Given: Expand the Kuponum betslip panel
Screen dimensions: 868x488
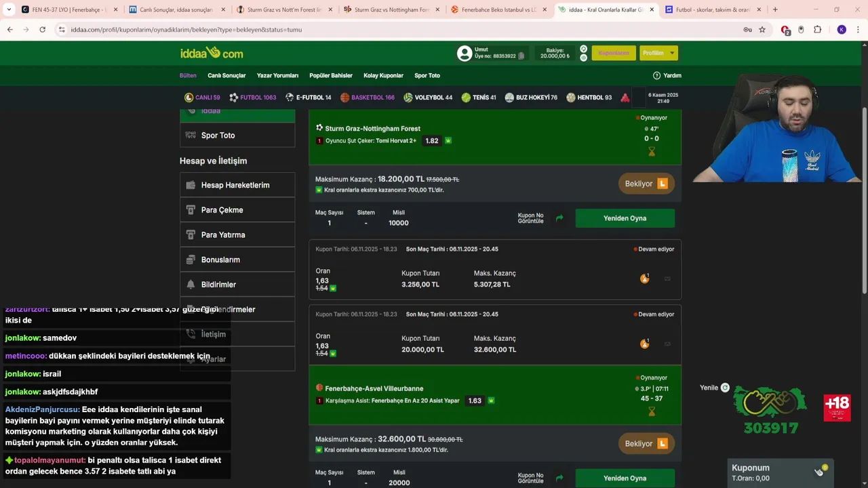Looking at the screenshot, I should [x=781, y=472].
